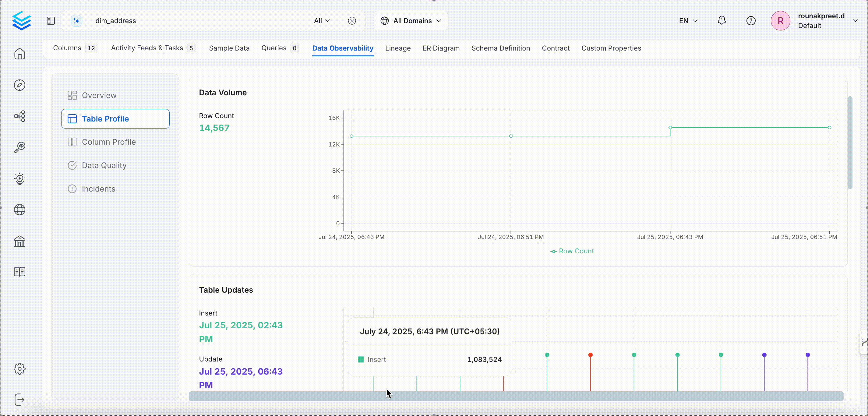Clear the dim_address search field
This screenshot has width=868, height=416.
point(352,20)
